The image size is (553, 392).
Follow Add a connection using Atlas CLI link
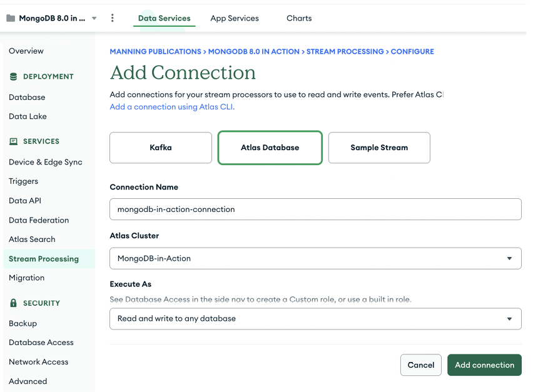(x=172, y=107)
